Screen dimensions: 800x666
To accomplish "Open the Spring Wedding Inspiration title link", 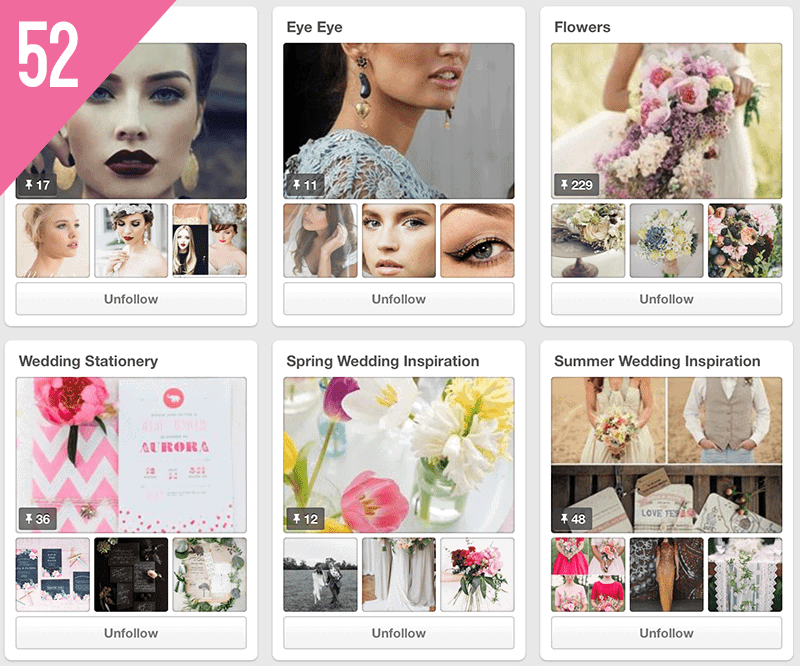I will click(382, 361).
